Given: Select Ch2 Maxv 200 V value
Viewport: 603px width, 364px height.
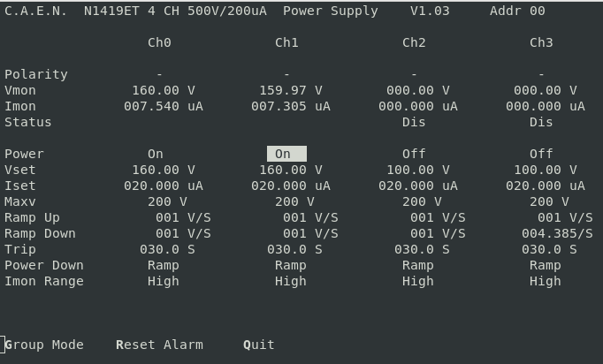Looking at the screenshot, I should pos(422,201).
